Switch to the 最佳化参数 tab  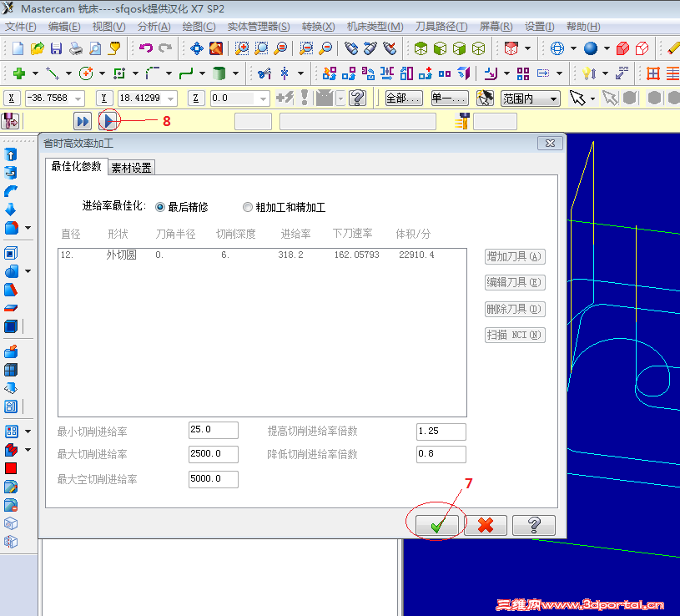coord(76,166)
